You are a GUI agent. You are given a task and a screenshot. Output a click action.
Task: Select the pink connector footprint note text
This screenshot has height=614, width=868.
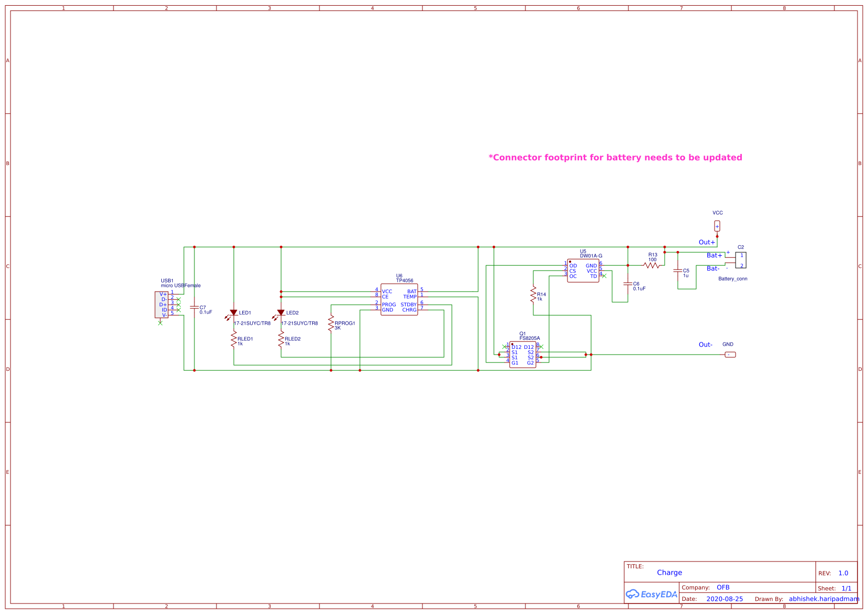615,158
